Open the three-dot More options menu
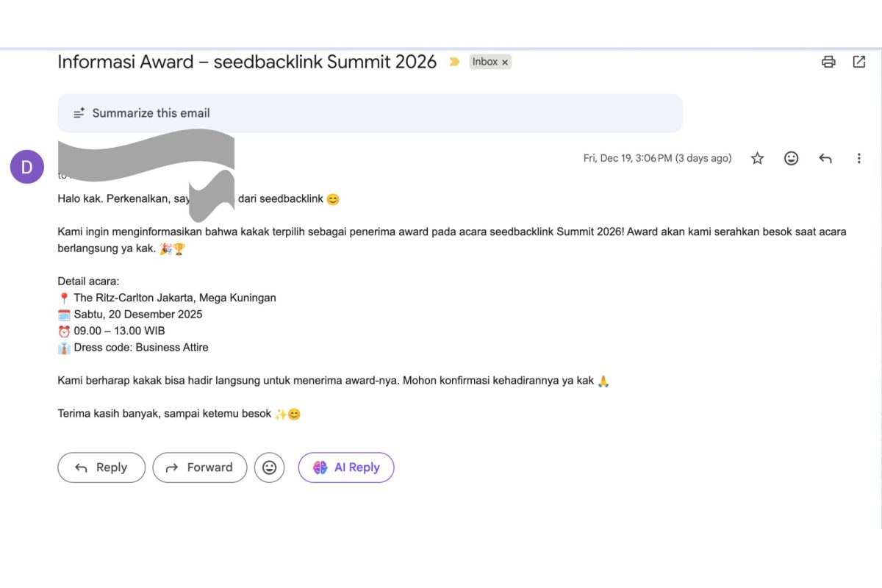 coord(858,158)
